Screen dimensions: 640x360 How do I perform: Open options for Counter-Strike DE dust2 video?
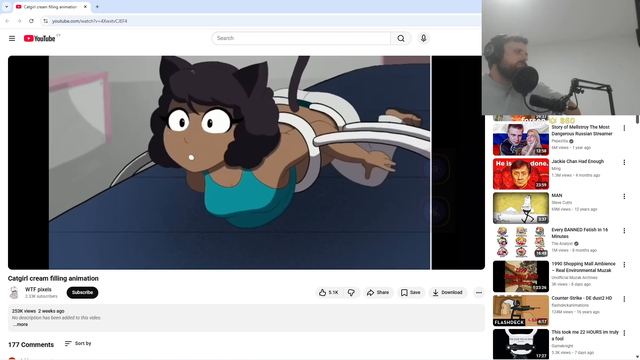[x=624, y=299]
